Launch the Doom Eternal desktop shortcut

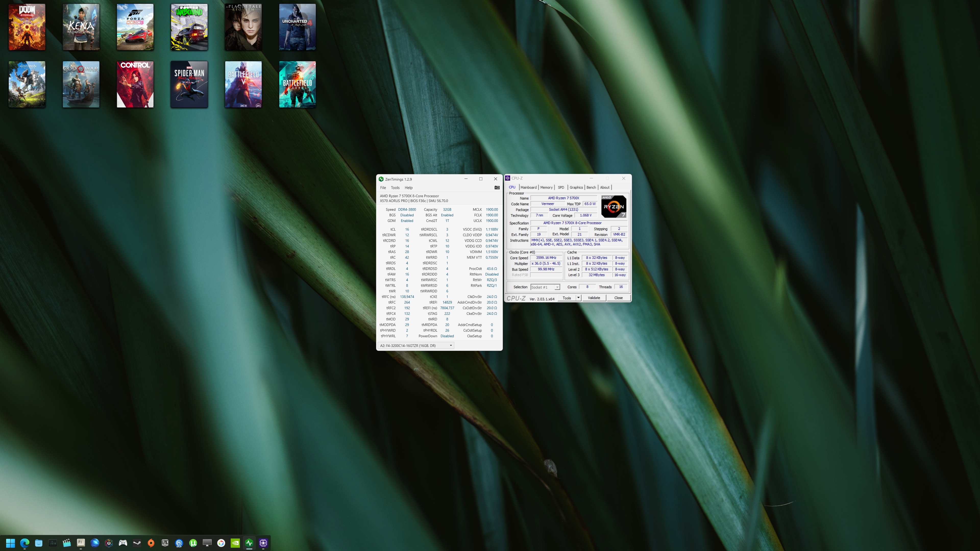coord(27,27)
